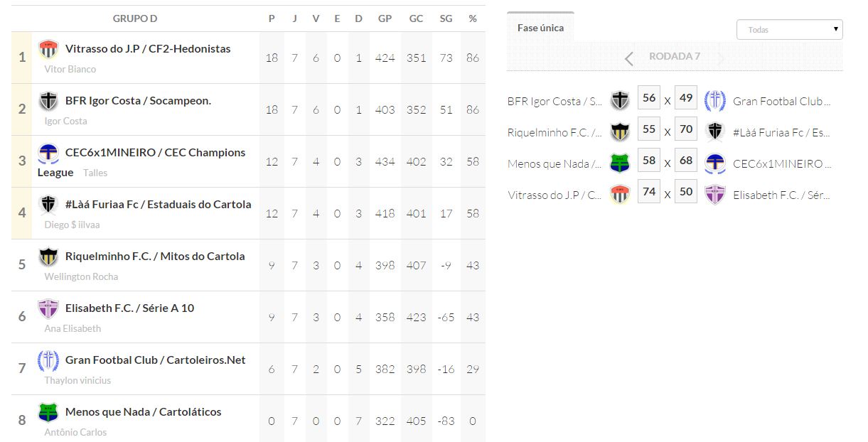Click the GP column header

385,18
